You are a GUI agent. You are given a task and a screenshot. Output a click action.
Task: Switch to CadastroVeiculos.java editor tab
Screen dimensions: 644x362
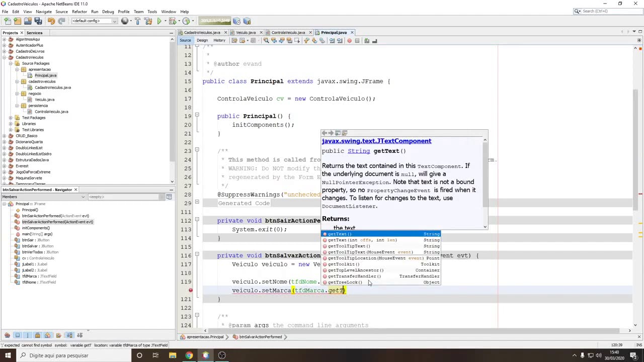point(202,33)
